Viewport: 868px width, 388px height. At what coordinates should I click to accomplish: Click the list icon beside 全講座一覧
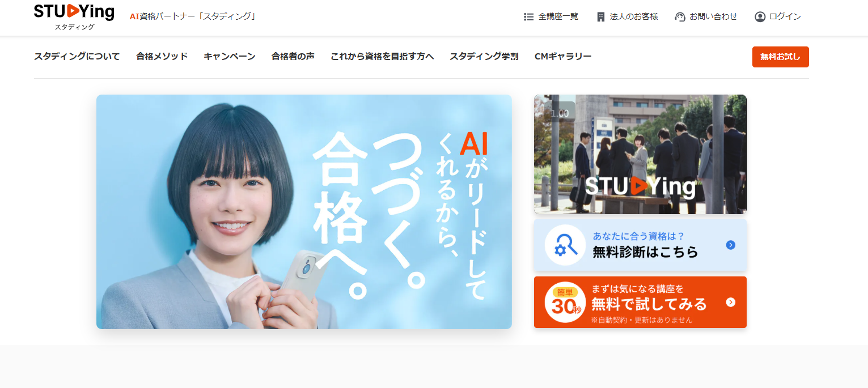528,17
